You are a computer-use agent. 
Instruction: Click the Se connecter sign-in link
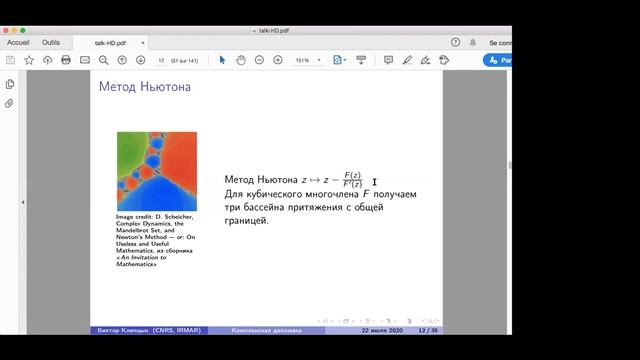[x=500, y=43]
